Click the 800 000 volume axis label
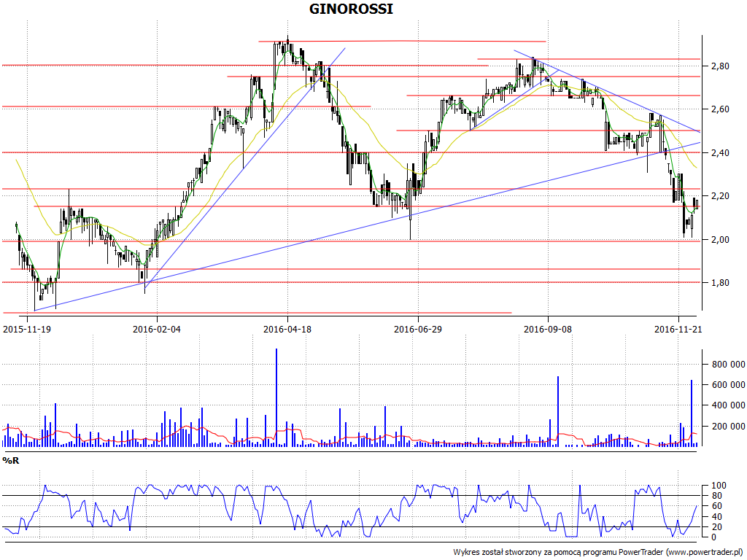The image size is (747, 560). click(728, 365)
